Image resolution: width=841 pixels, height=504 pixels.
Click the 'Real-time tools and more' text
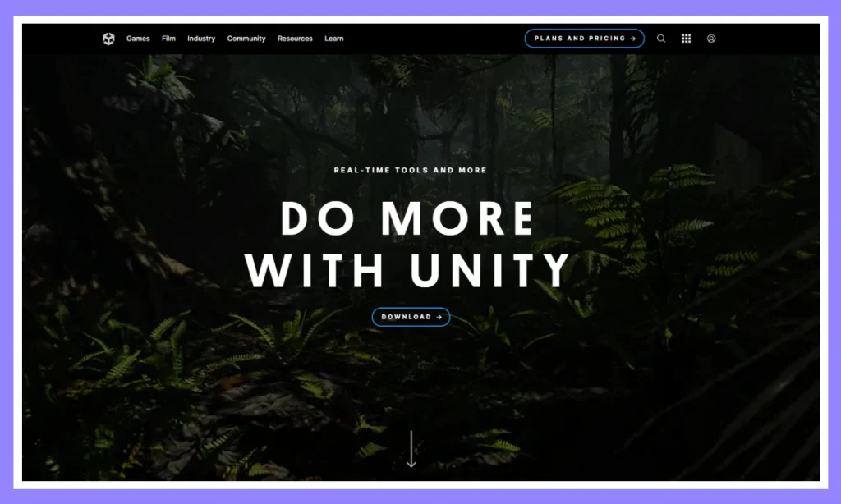point(411,170)
